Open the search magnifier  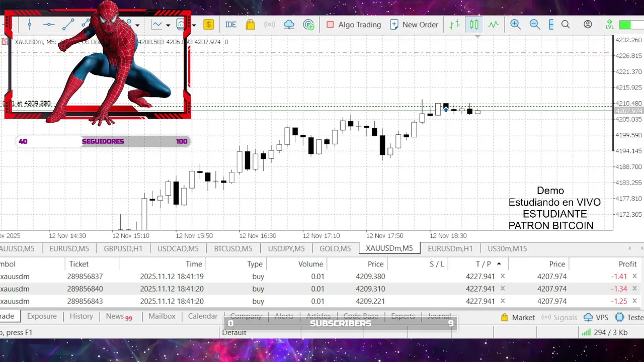pos(566,24)
